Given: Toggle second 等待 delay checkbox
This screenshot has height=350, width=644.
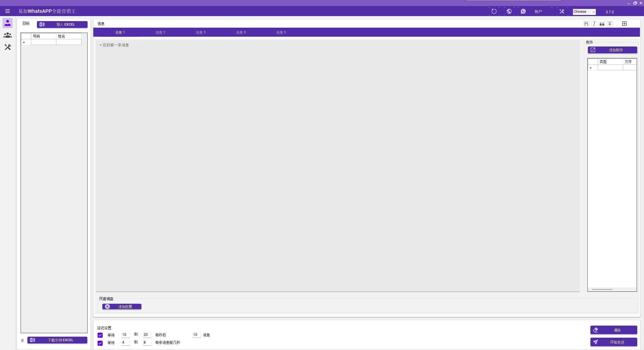Looking at the screenshot, I should [x=100, y=343].
